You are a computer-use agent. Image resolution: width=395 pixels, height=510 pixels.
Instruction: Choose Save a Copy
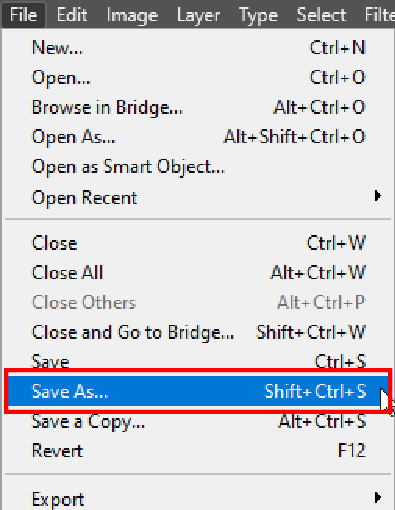tap(198, 422)
